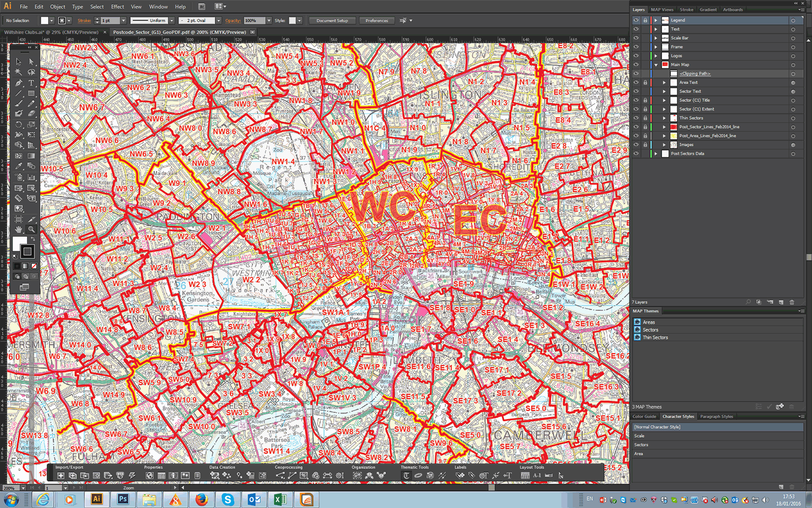Select the Artboard tool
812x508 pixels.
19,219
